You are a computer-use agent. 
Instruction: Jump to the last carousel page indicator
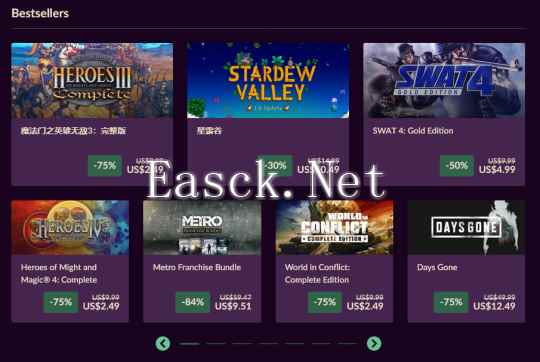point(347,343)
